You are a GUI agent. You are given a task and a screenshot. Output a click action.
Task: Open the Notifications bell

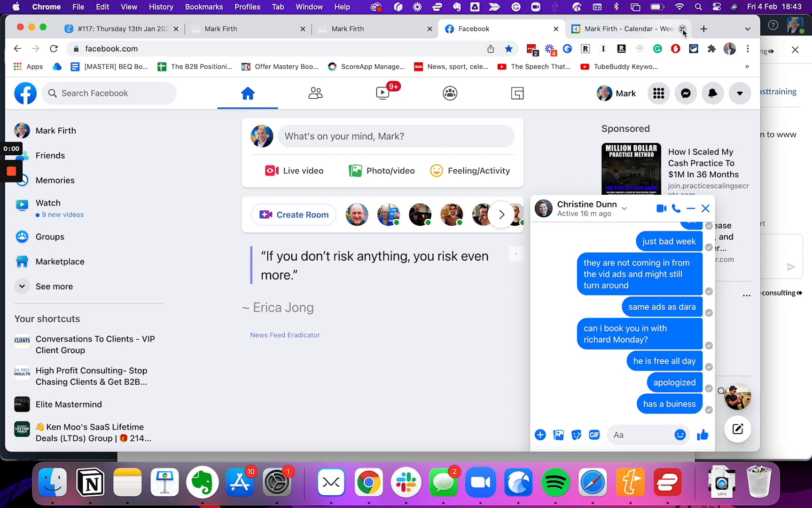coord(712,93)
